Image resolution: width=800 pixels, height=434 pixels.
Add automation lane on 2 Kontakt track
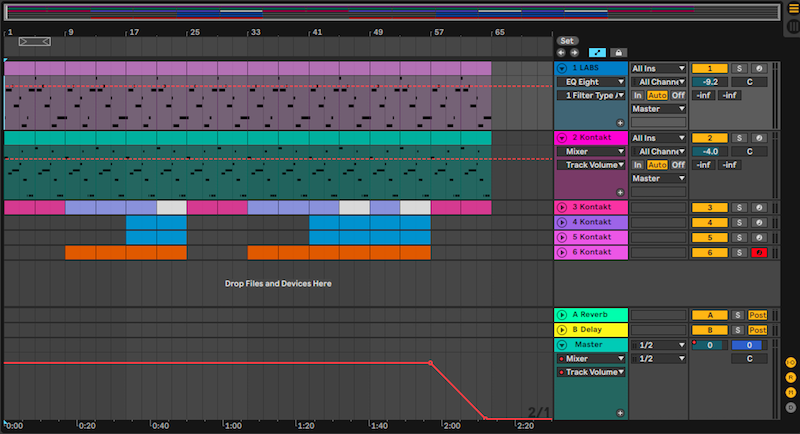[620, 193]
